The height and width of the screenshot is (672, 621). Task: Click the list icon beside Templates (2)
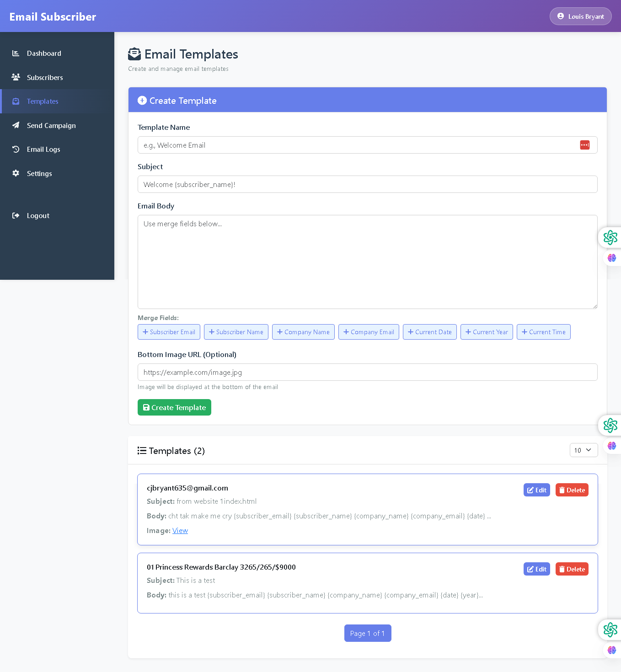click(x=142, y=450)
